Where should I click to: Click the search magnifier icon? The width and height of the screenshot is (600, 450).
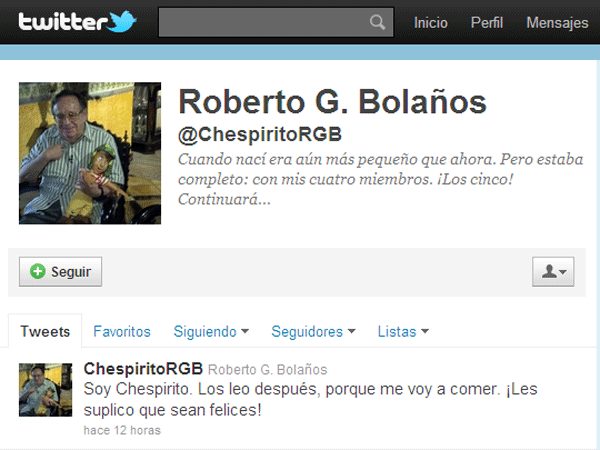[x=377, y=22]
